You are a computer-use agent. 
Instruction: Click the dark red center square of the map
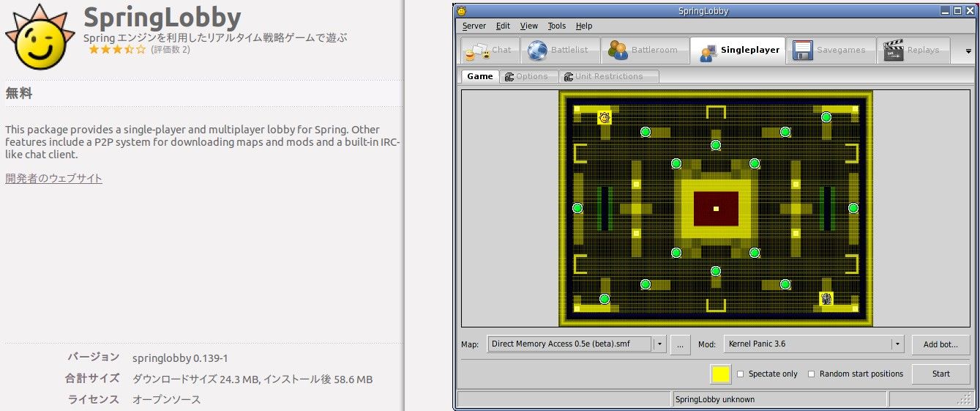[716, 209]
